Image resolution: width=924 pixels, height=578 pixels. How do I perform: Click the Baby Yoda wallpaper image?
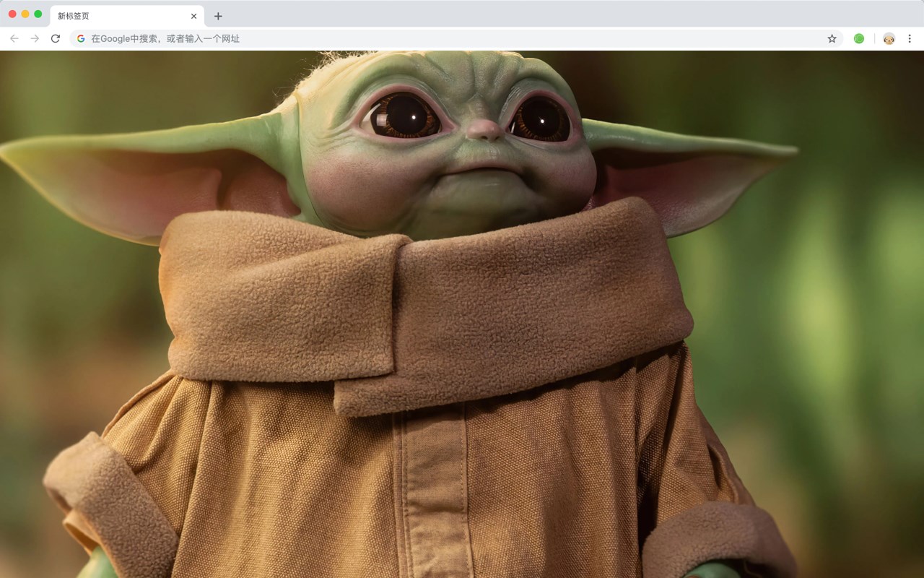pyautogui.click(x=462, y=314)
